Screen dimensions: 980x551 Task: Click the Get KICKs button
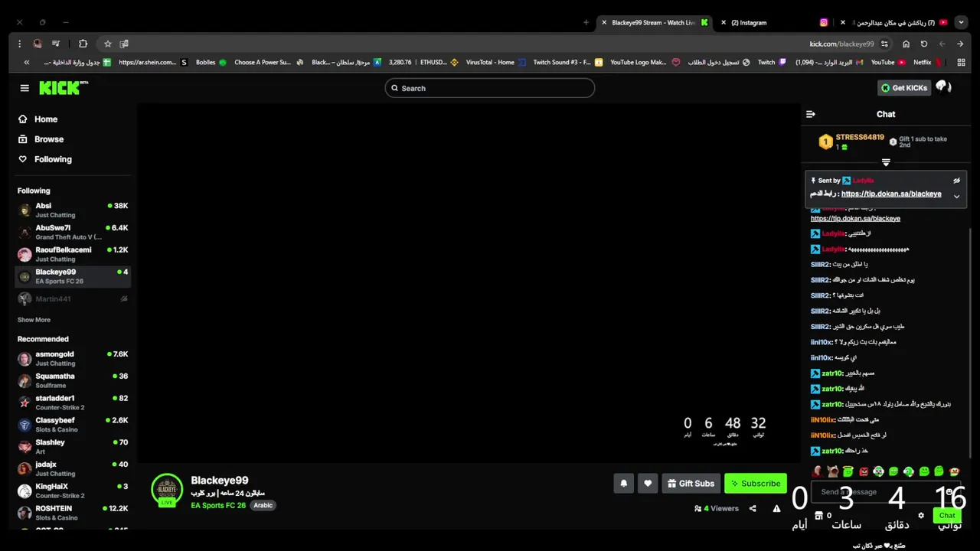(x=903, y=88)
